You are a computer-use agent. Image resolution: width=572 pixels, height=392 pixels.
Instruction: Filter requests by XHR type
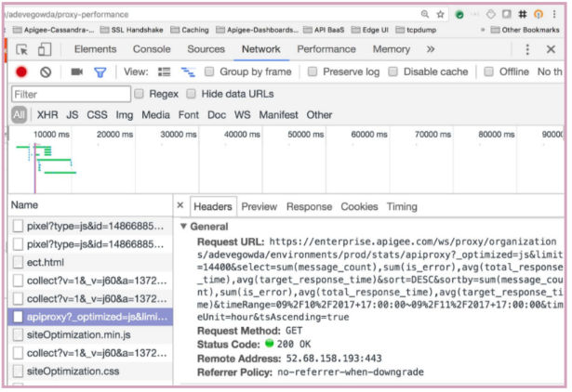coord(47,115)
